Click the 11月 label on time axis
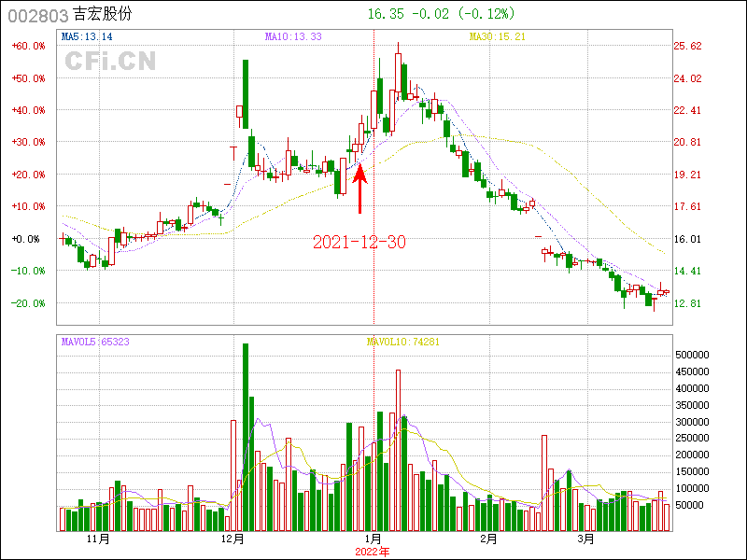This screenshot has height=560, width=747. click(x=98, y=539)
